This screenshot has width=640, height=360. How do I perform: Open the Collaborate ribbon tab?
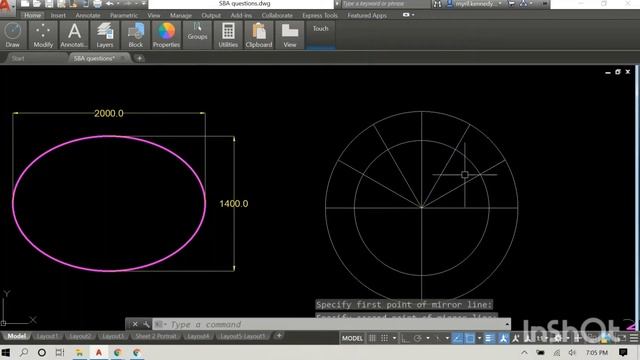277,16
